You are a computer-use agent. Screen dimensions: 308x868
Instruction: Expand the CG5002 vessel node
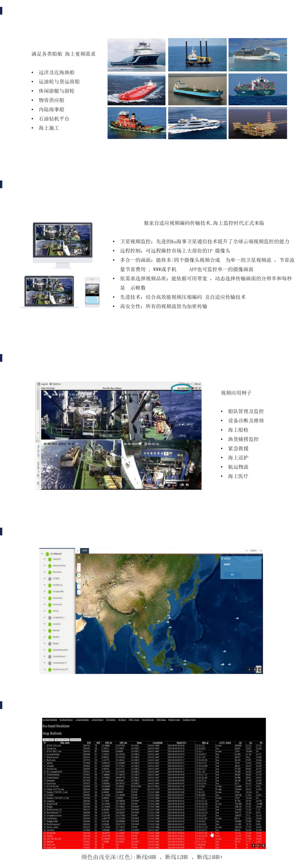click(44, 579)
